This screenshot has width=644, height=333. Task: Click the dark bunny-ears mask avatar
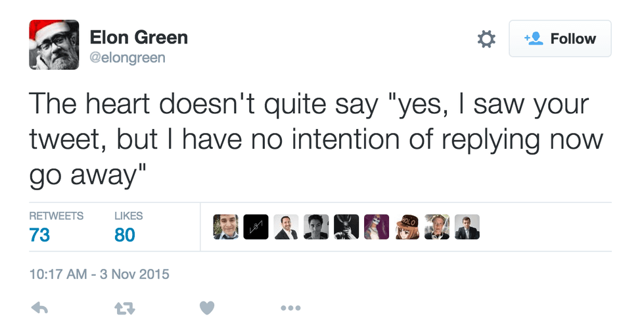346,227
